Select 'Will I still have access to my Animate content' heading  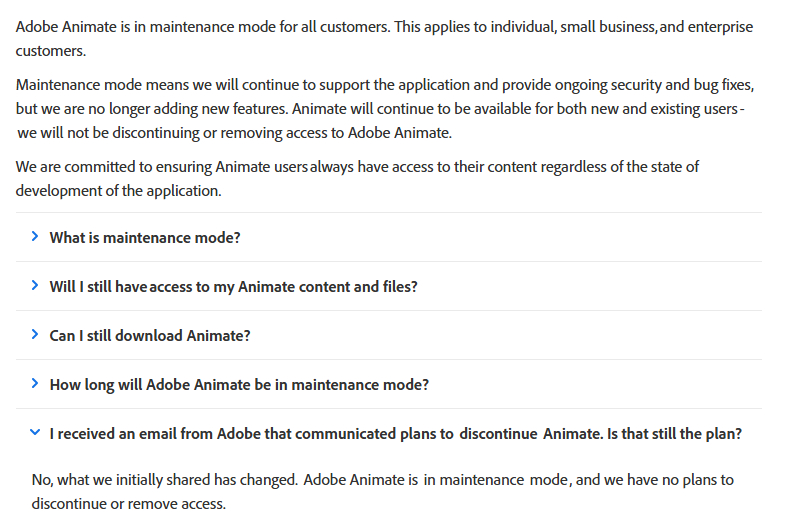click(x=233, y=287)
